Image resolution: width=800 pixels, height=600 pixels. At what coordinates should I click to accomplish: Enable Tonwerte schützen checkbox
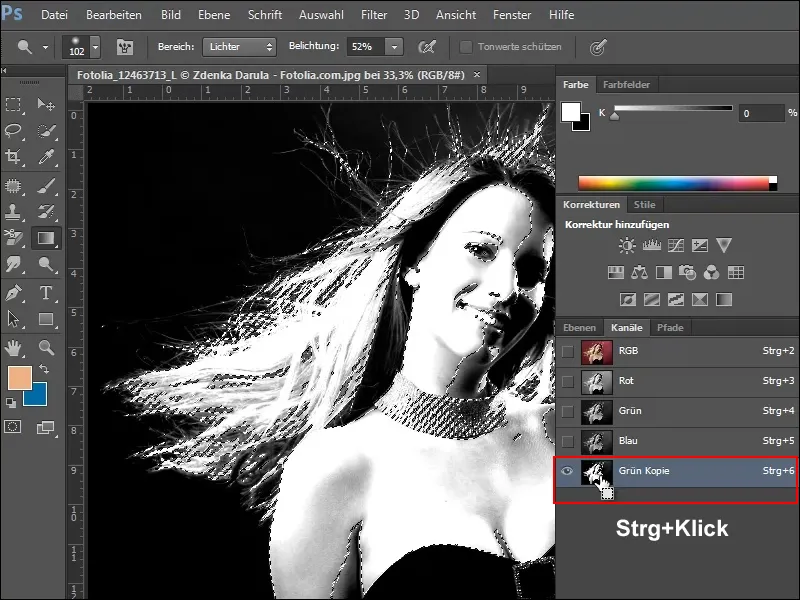465,47
